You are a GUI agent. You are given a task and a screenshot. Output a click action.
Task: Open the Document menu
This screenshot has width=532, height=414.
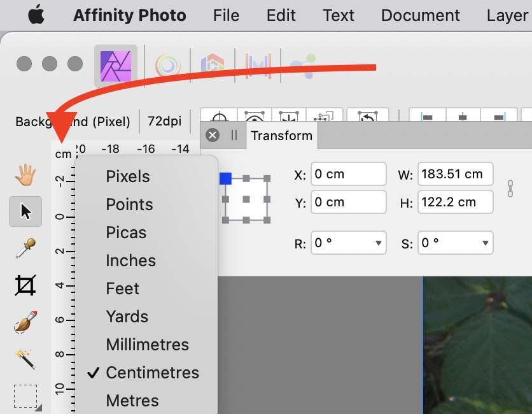(x=420, y=15)
